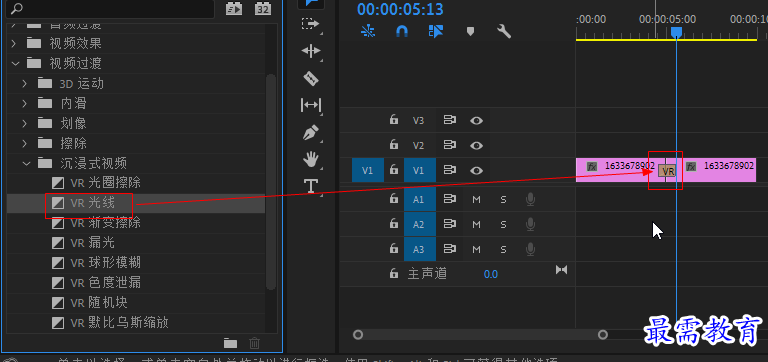Select the Razor tool

pyautogui.click(x=311, y=78)
